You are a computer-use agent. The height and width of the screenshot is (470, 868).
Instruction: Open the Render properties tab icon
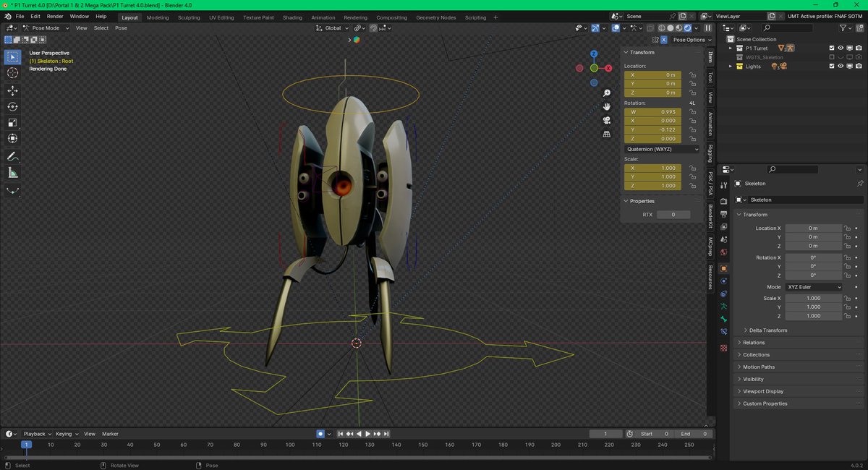click(x=724, y=202)
